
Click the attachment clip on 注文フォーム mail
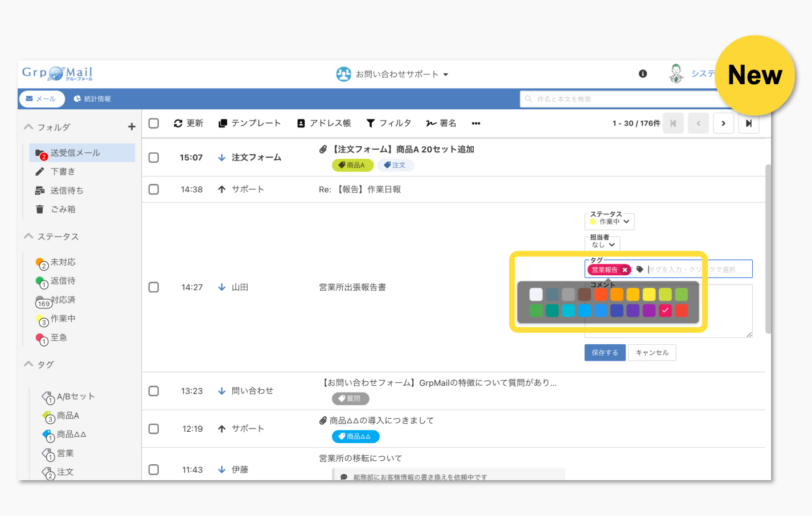coord(323,149)
